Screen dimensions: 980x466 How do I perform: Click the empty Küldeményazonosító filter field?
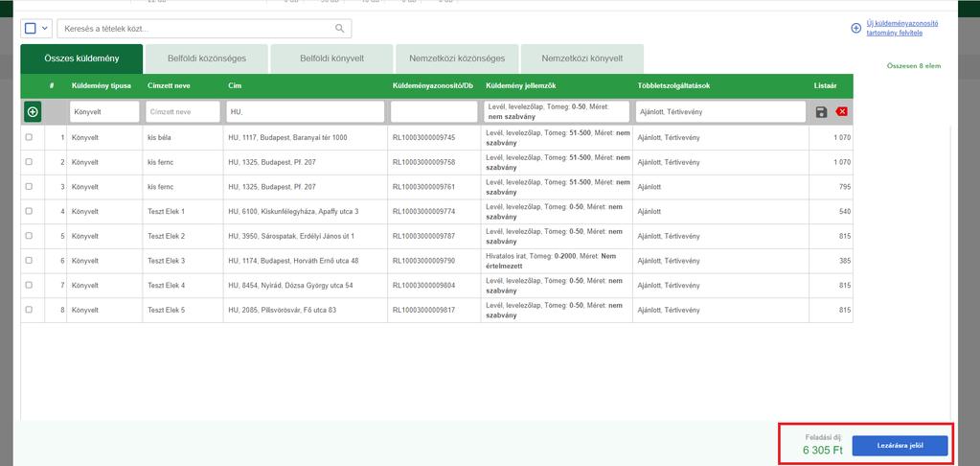tap(434, 112)
